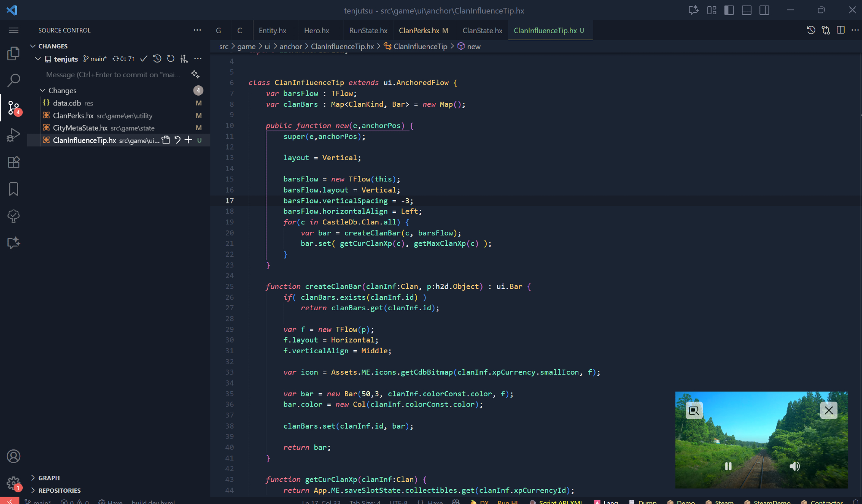The height and width of the screenshot is (504, 862).
Task: Pause the picture-in-picture video
Action: [x=728, y=466]
